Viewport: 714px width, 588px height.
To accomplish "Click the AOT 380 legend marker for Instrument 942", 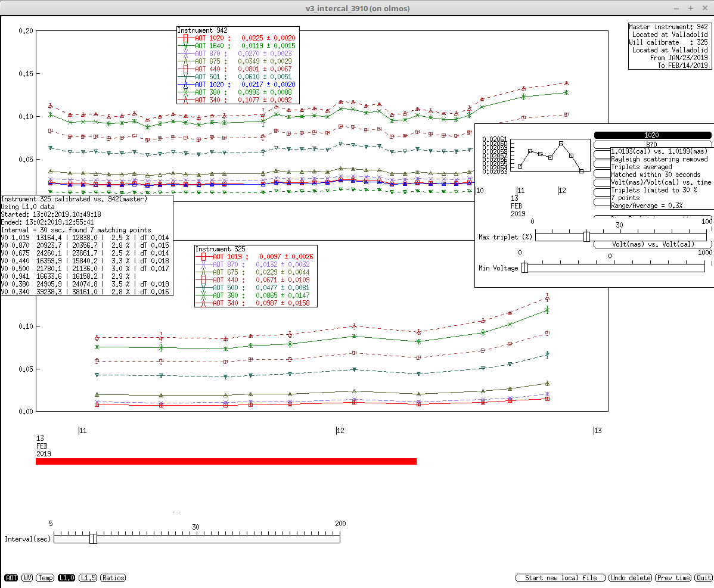I will [x=185, y=92].
